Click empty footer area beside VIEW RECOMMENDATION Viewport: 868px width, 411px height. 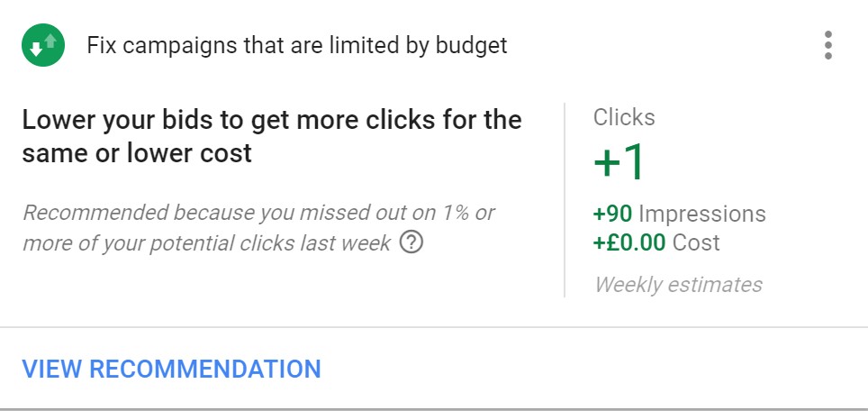tap(592, 369)
